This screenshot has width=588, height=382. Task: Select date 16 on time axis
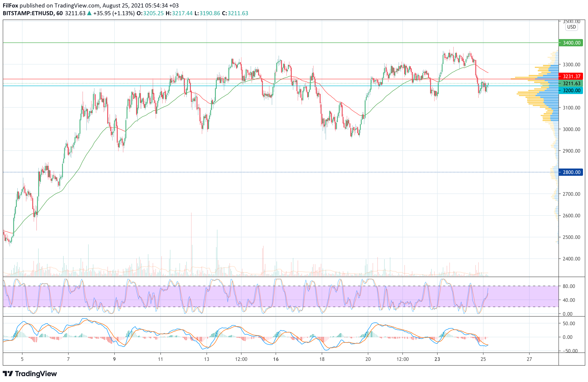(x=276, y=359)
